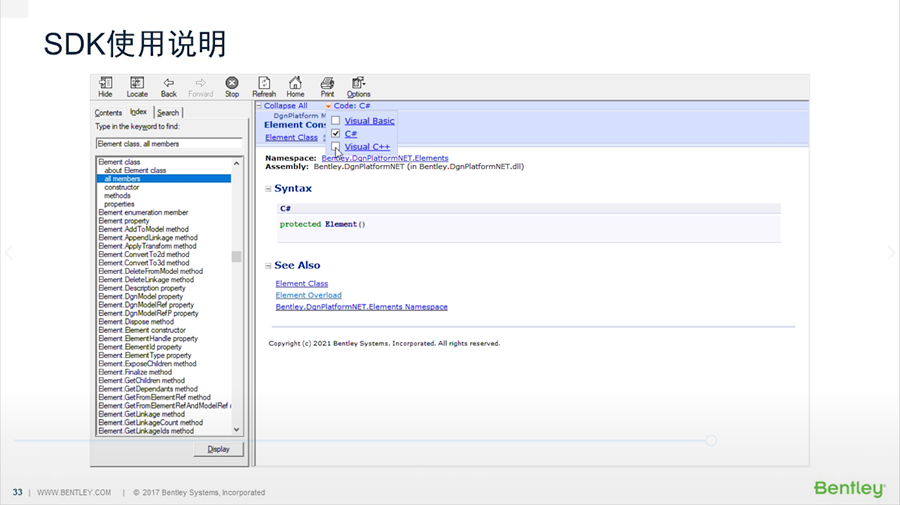Select highlighted 'all members' entry

(x=164, y=179)
